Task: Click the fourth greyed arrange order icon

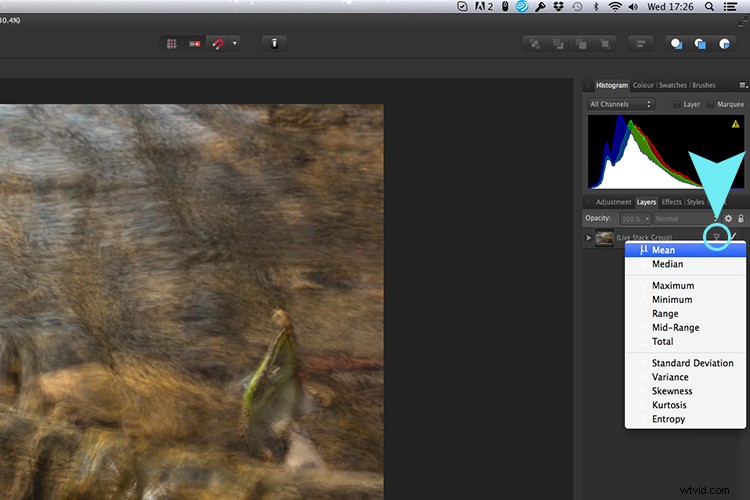Action: [605, 44]
